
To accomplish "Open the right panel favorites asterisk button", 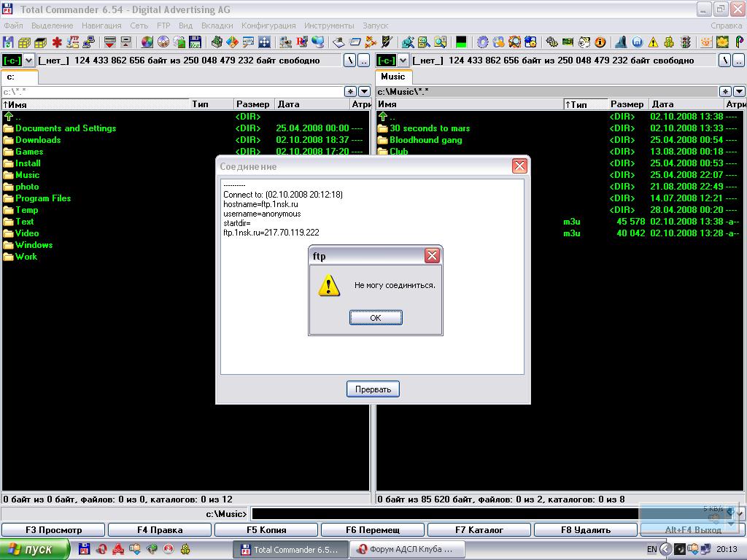I will point(725,91).
